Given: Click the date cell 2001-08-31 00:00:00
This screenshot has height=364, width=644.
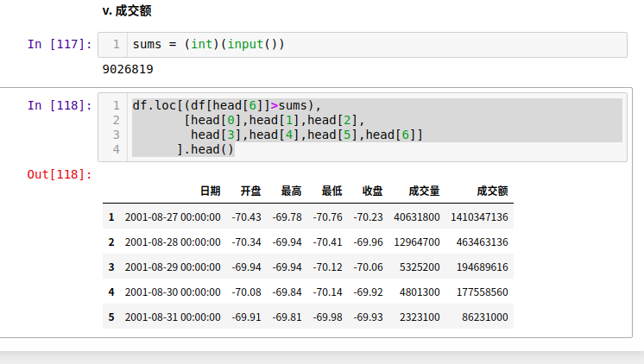Looking at the screenshot, I should pos(173,317).
